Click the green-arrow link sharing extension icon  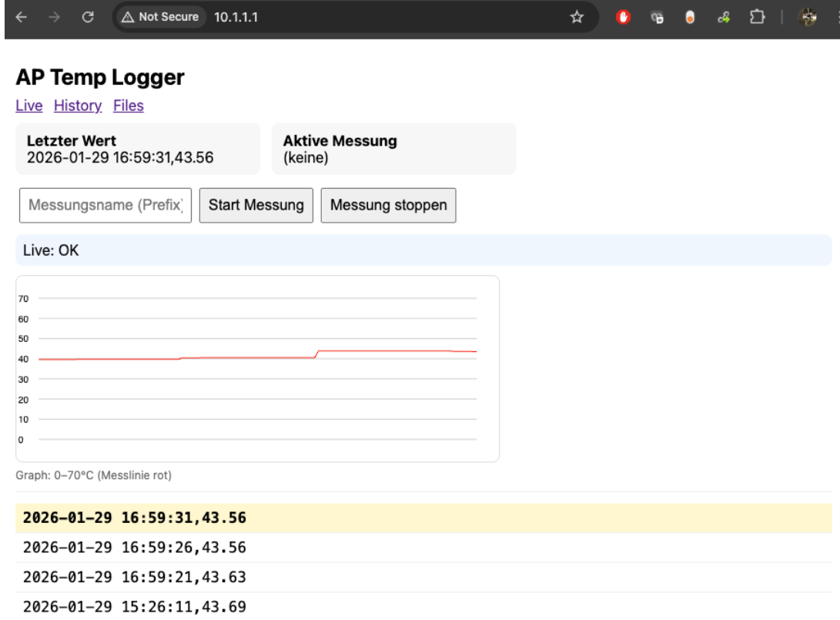[725, 18]
